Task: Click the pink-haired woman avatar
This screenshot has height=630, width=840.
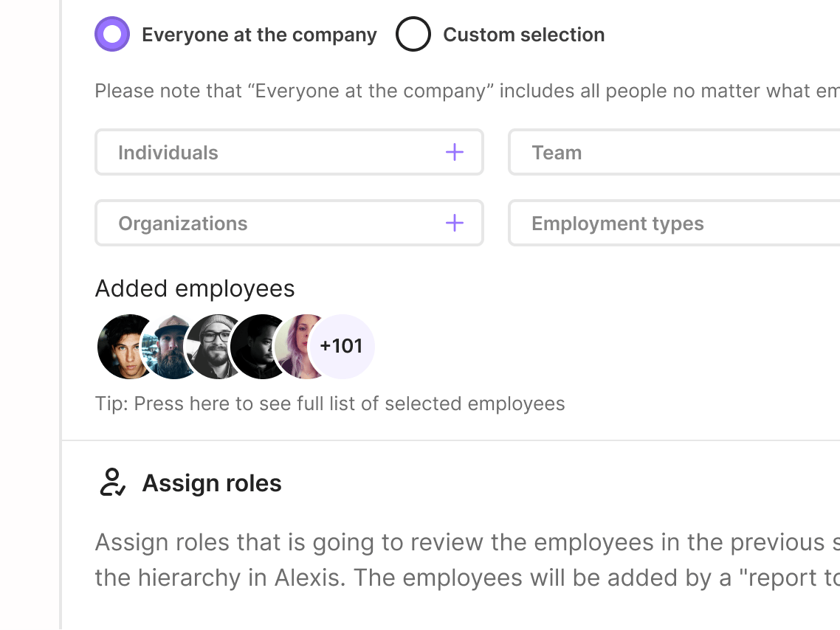Action: (x=297, y=347)
